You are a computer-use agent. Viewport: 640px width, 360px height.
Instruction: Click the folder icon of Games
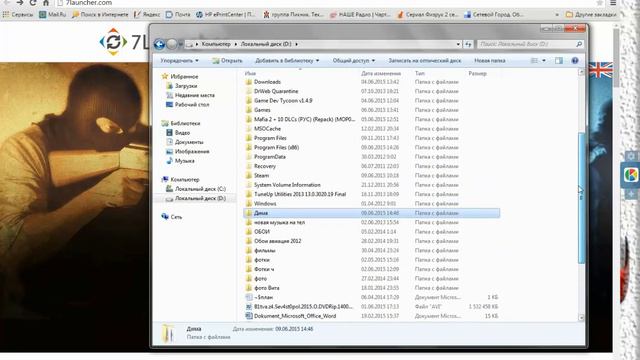point(249,110)
